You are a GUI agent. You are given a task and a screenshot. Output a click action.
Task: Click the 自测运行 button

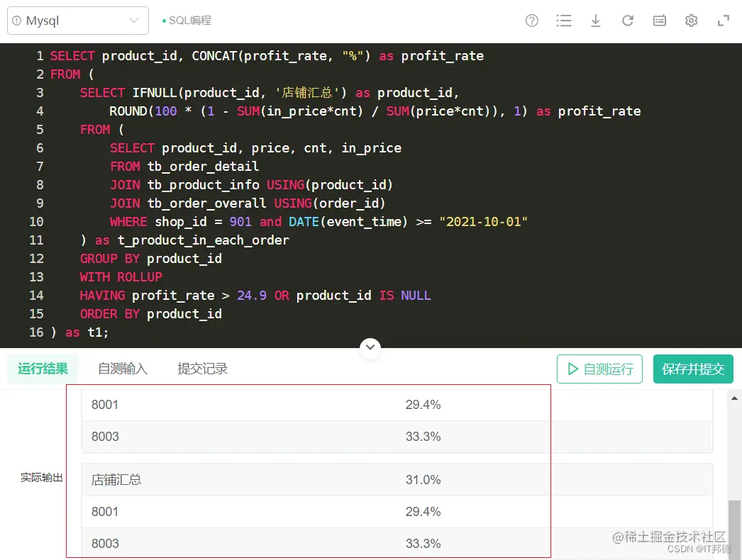[x=599, y=369]
